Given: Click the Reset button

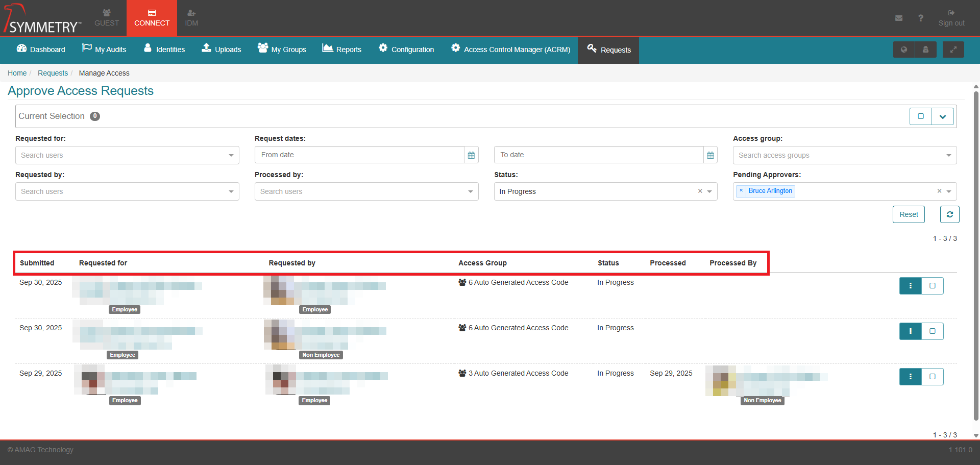Looking at the screenshot, I should 909,214.
